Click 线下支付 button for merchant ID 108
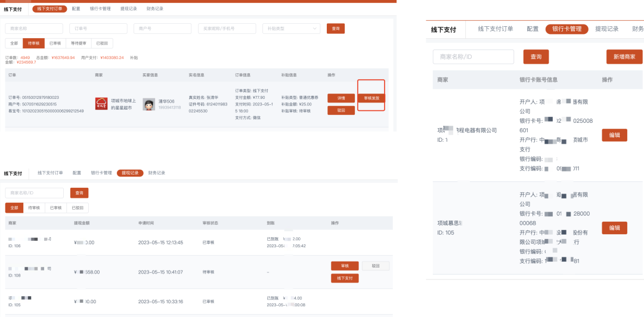 point(345,278)
